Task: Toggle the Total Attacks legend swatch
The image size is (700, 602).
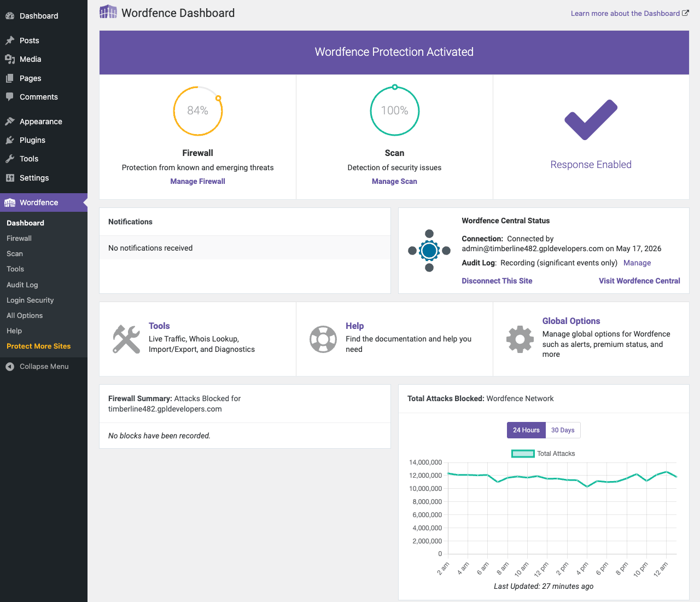Action: point(523,454)
